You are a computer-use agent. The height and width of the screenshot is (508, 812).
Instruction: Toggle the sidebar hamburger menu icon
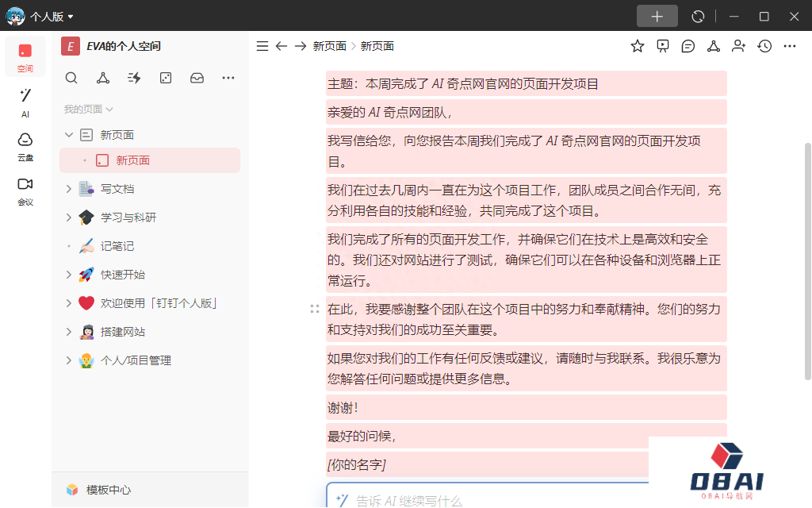[x=262, y=46]
